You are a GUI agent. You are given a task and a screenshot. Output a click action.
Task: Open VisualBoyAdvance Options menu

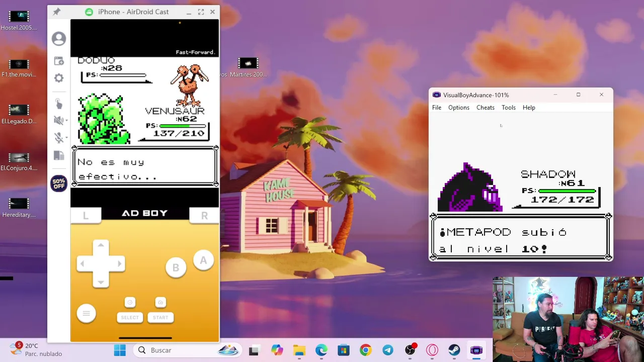459,108
